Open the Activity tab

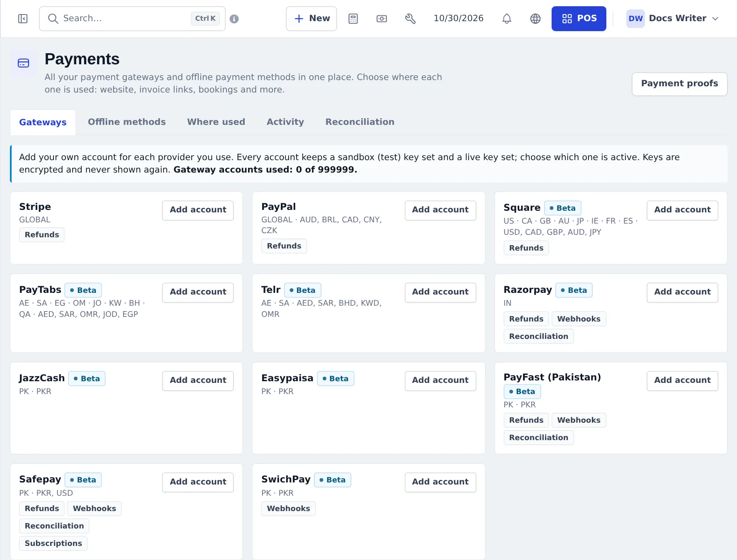click(x=285, y=122)
